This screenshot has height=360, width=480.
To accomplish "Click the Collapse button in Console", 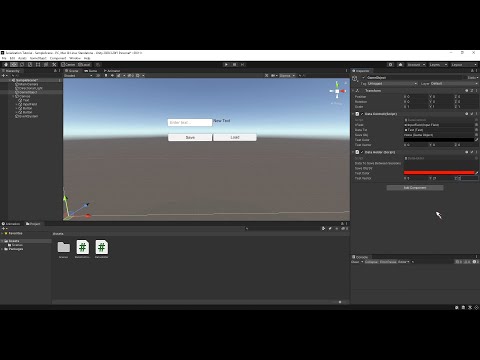I will pos(371,262).
